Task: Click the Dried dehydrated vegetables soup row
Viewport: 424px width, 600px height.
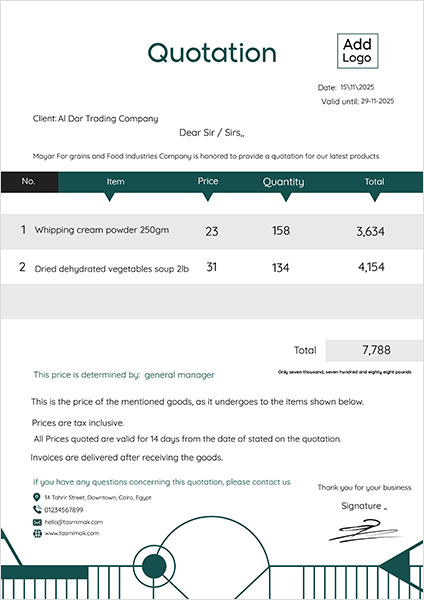Action: tap(212, 267)
